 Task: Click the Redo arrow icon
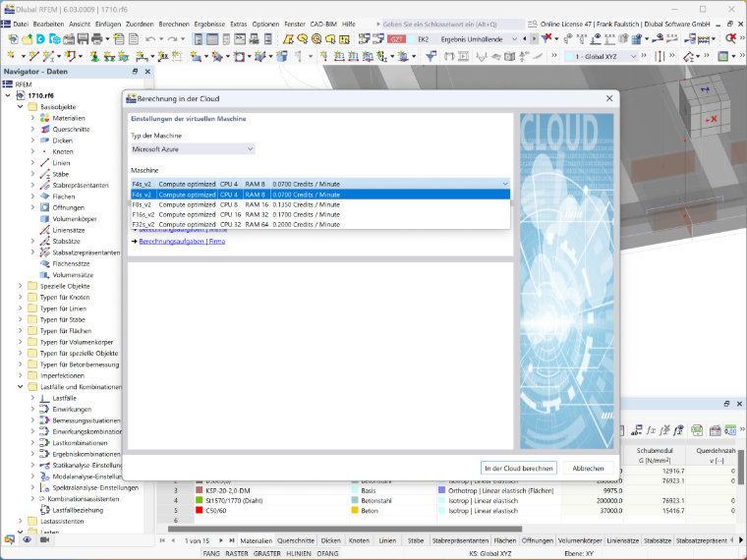coord(172,39)
